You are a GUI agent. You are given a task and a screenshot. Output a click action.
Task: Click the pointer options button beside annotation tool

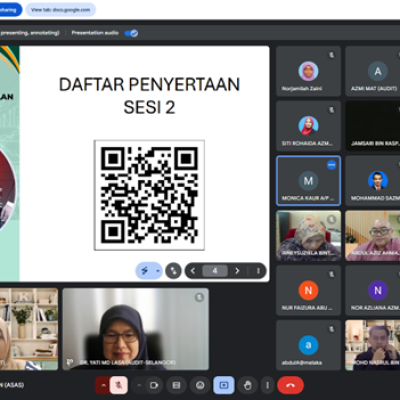(x=173, y=271)
